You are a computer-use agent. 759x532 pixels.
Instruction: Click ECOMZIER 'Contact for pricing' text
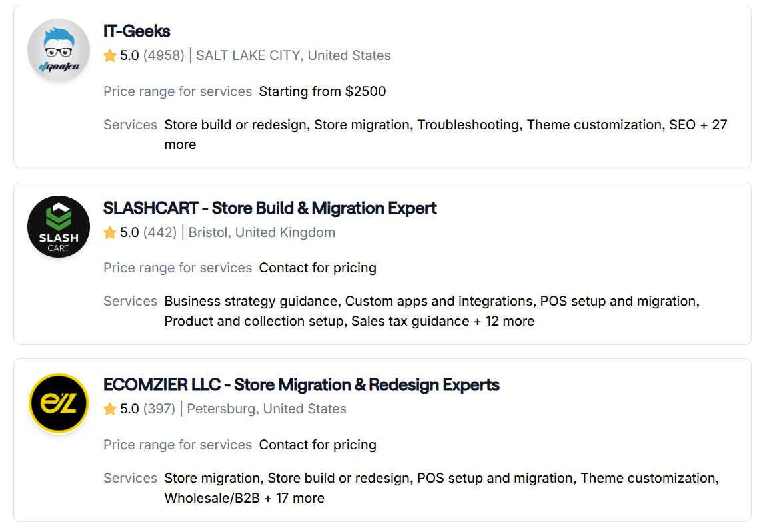click(x=318, y=445)
